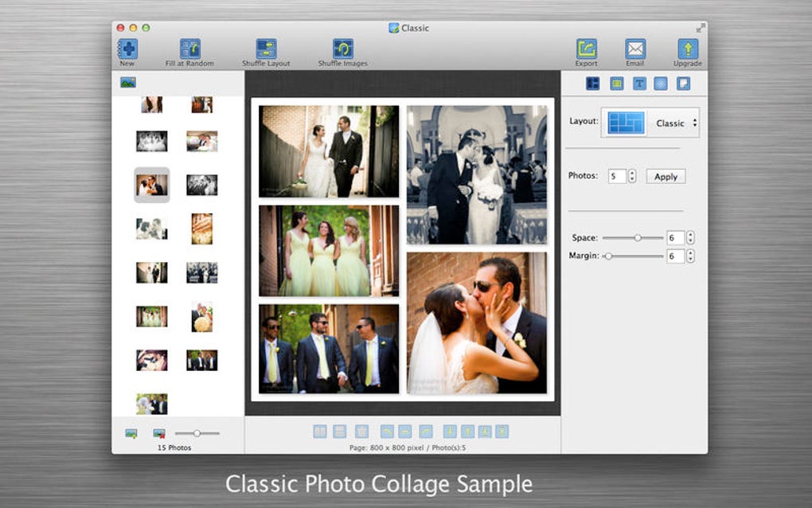812x508 pixels.
Task: Click the Upgrade toolbar icon
Action: click(687, 49)
